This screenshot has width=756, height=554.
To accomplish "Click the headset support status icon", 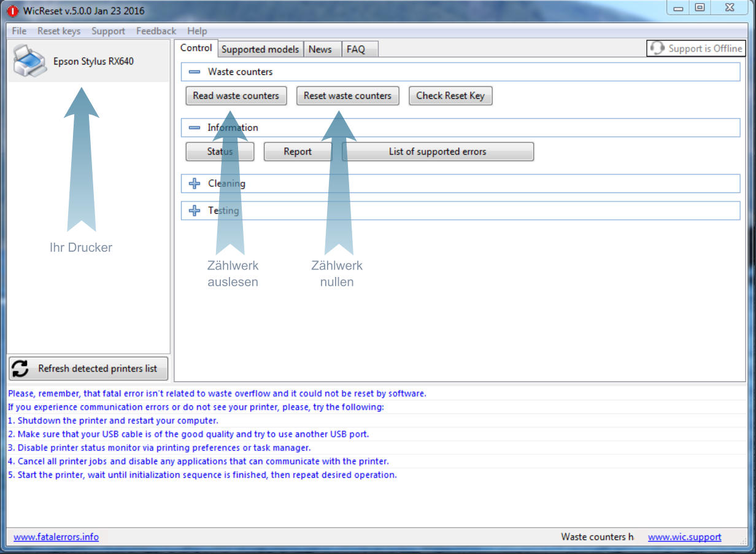I will [657, 49].
